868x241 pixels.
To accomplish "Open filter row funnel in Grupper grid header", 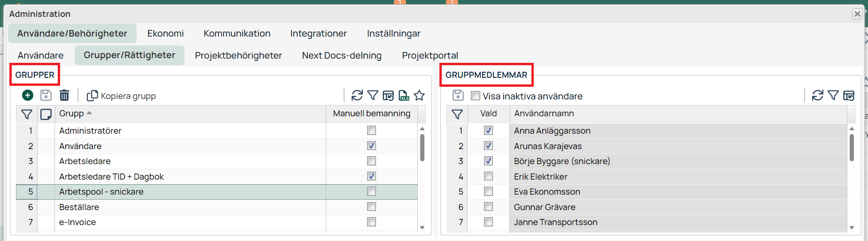I will 27,114.
